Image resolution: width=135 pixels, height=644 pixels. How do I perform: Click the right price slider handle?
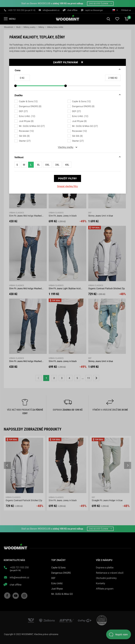coord(66,86)
